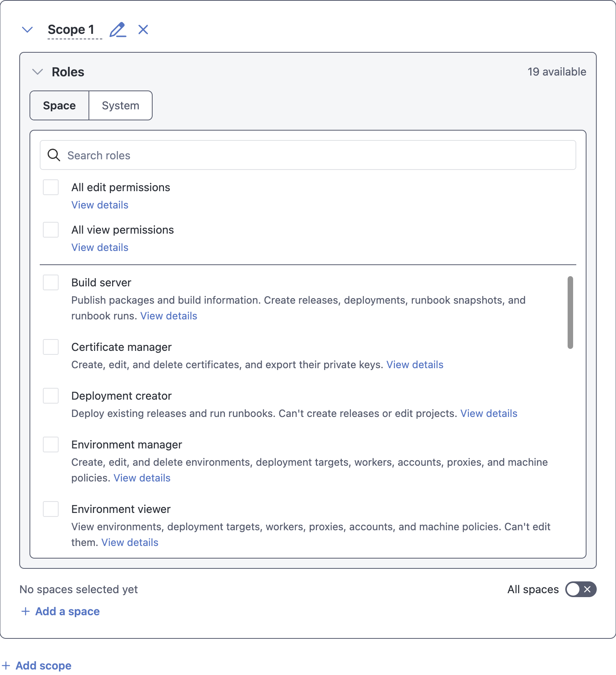
Task: Open View details for Deployment creator role
Action: pos(489,413)
